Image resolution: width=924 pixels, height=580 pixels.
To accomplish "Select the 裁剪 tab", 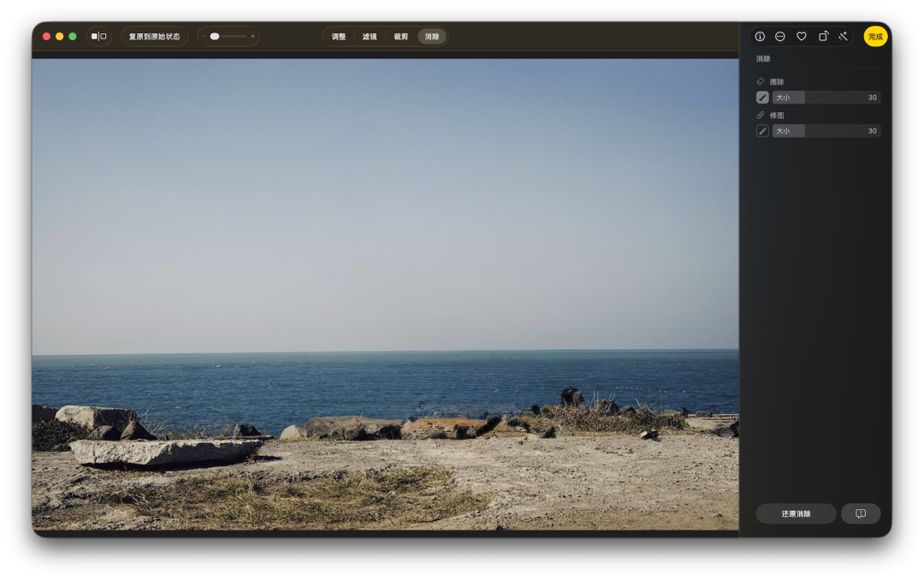I will tap(400, 37).
